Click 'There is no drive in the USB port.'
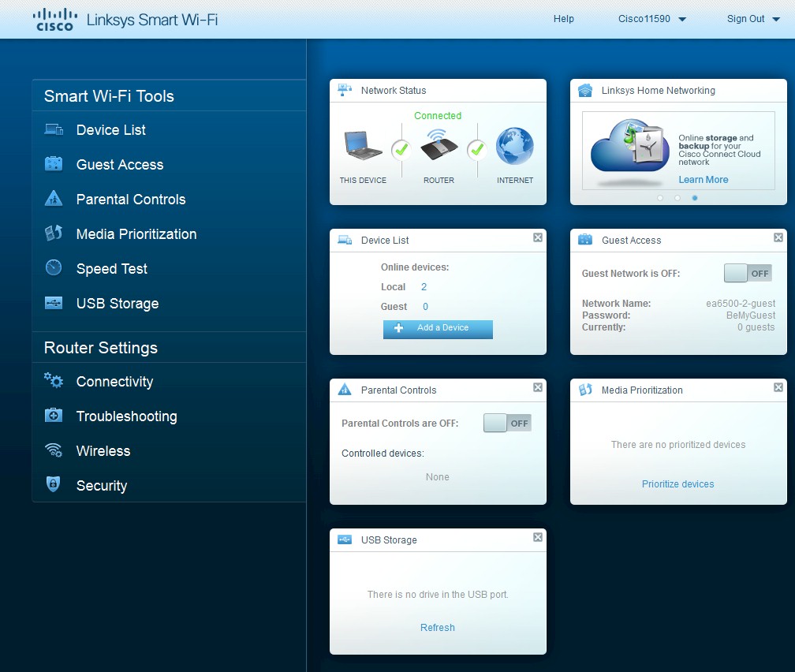Screen dimensions: 795x672 coord(438,594)
